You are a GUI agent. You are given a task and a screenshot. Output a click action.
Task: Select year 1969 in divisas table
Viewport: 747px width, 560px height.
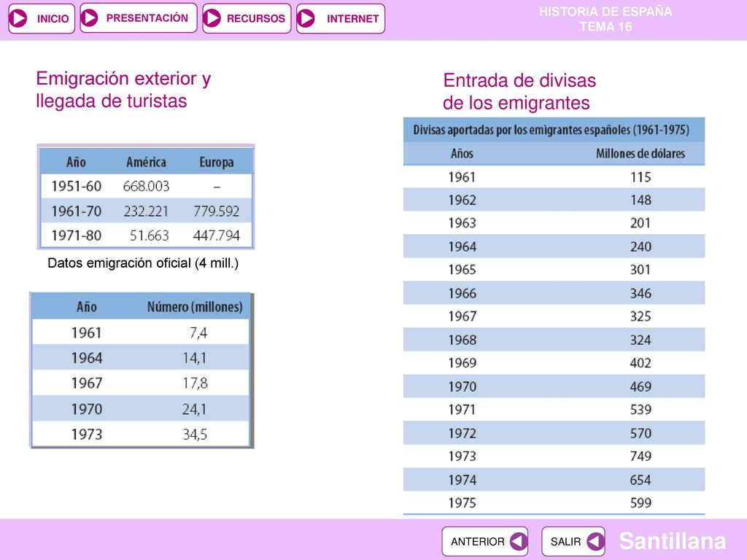point(462,363)
